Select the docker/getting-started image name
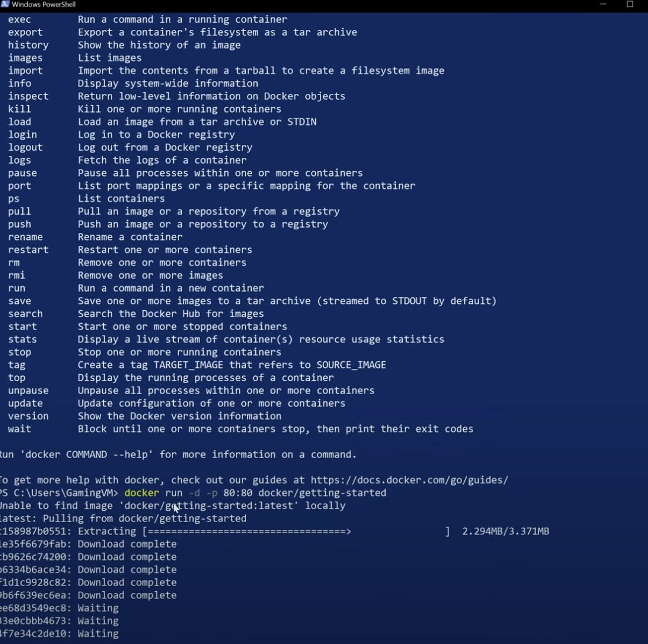Viewport: 648px width, 644px height. [323, 493]
